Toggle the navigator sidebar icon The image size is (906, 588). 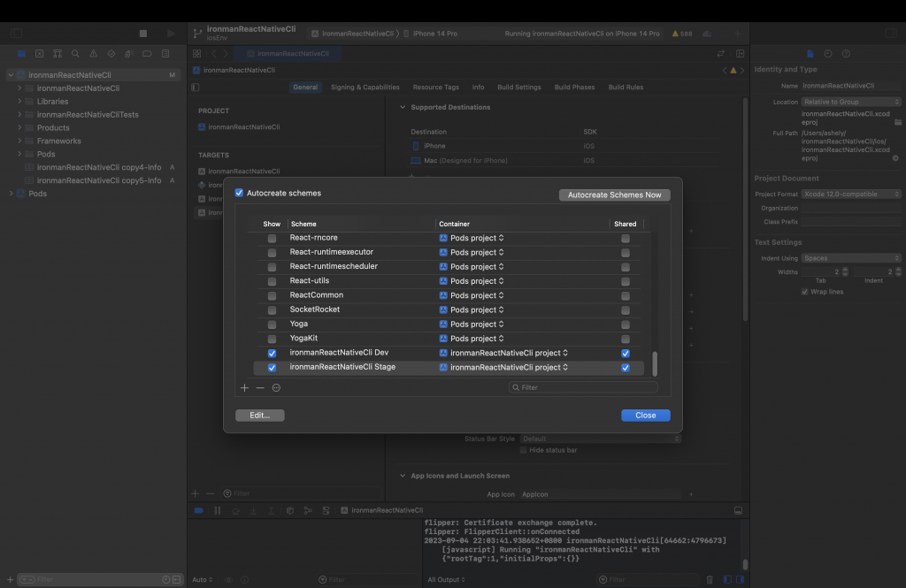point(16,34)
